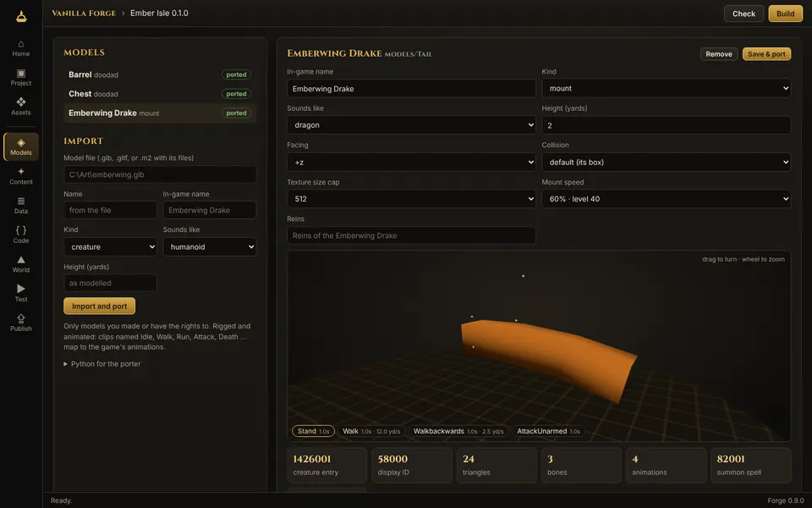This screenshot has height=508, width=812.
Task: Select the Emberwing Drake mount model
Action: 160,113
